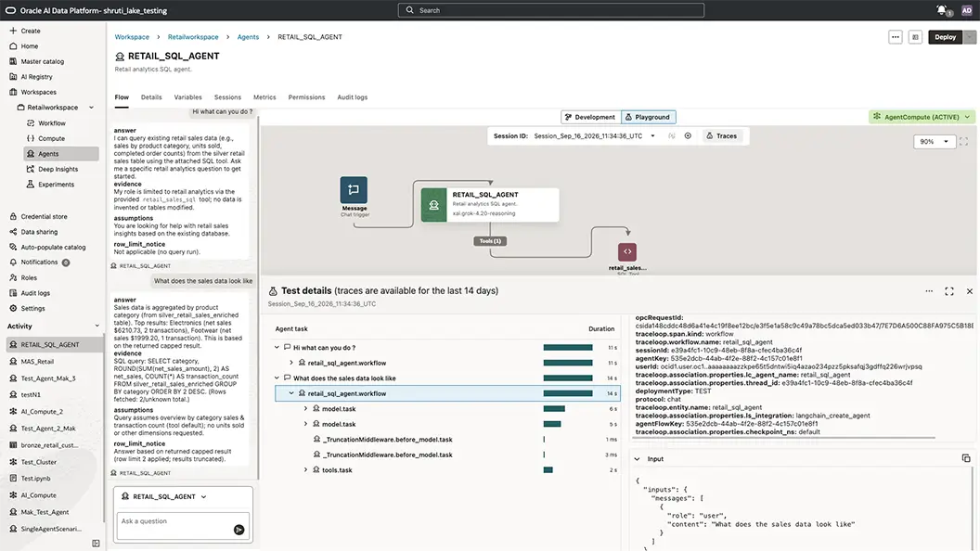This screenshot has width=980, height=551.
Task: Open the notifications bell icon
Action: (x=941, y=10)
